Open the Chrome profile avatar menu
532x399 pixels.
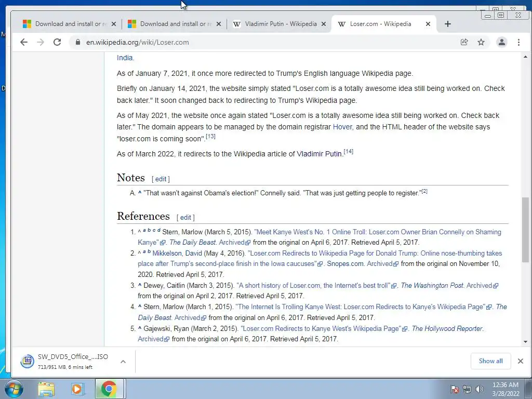(501, 42)
